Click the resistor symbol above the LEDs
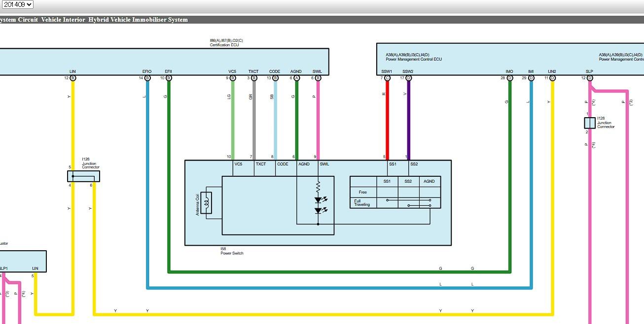This screenshot has width=644, height=324. [318, 187]
